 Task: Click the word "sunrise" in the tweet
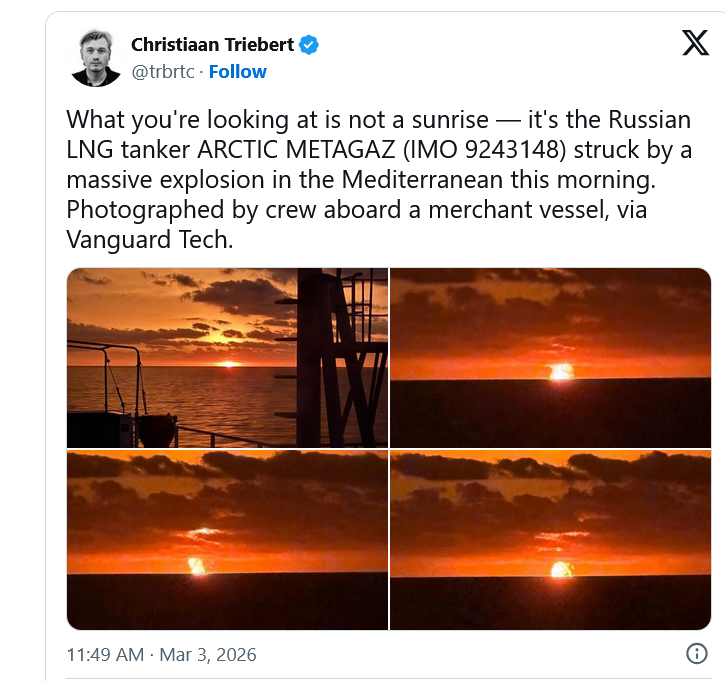451,120
